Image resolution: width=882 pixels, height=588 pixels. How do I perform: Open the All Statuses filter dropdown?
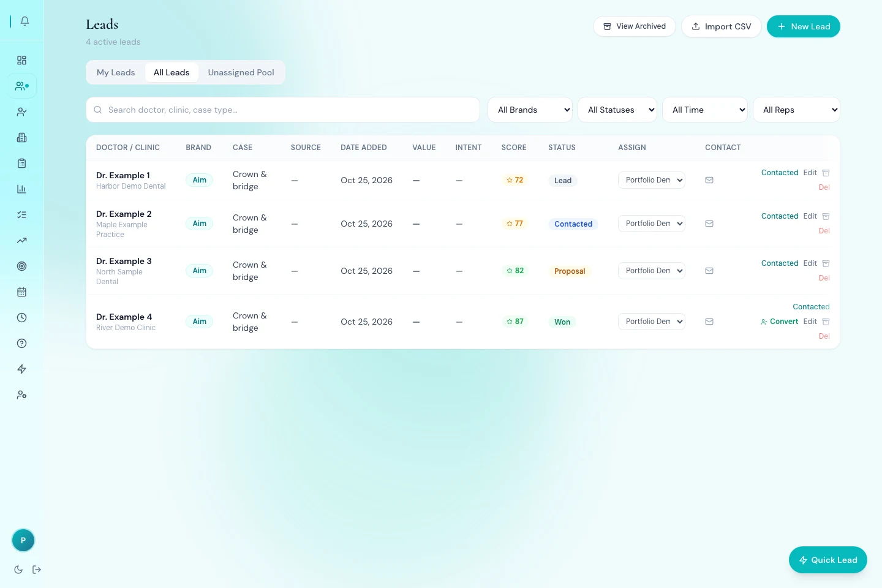(x=617, y=110)
